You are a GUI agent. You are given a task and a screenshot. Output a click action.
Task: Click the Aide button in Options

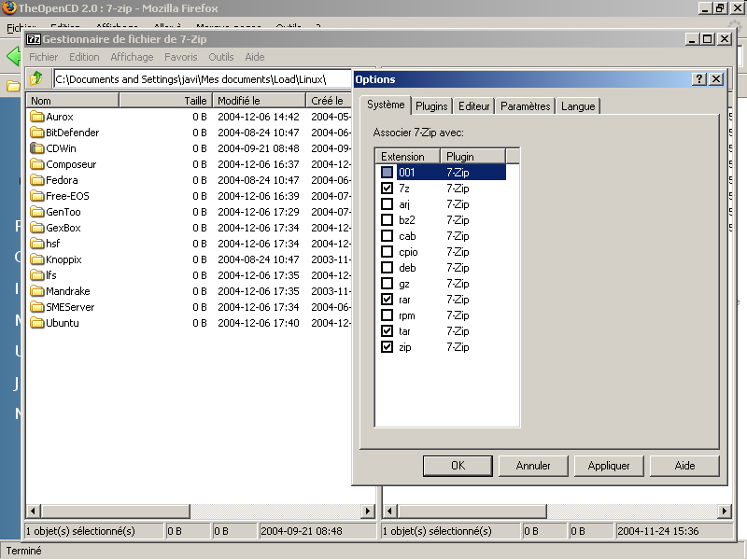tap(684, 466)
